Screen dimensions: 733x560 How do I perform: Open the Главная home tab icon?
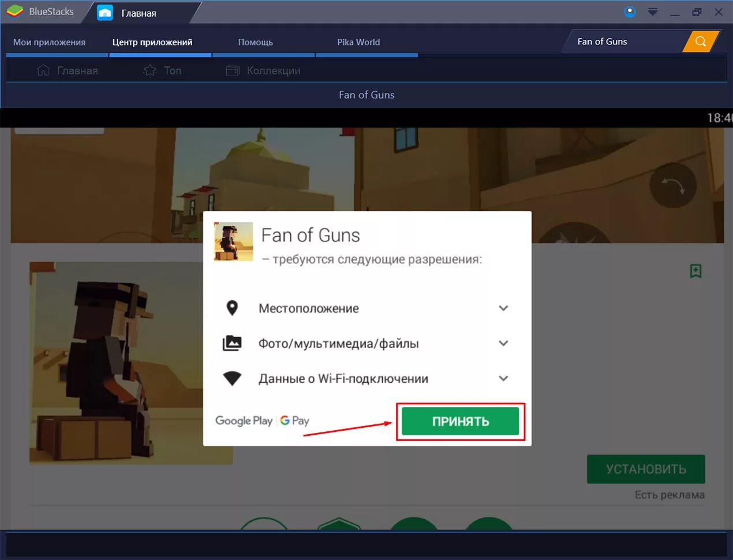pos(105,12)
